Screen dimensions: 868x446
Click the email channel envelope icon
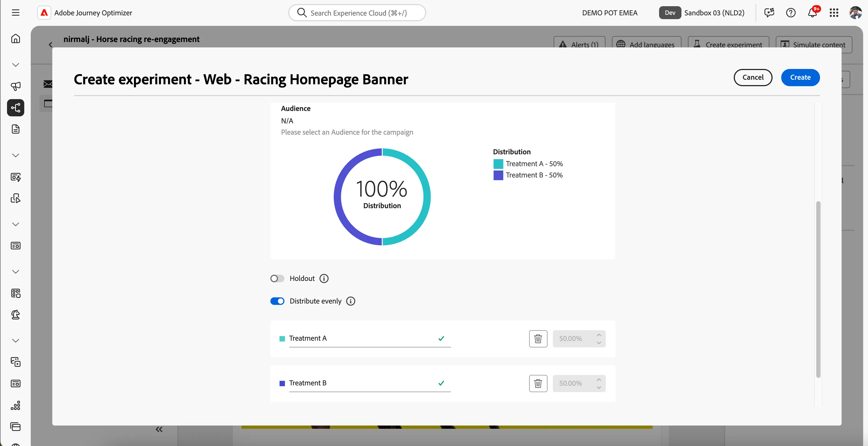click(48, 84)
